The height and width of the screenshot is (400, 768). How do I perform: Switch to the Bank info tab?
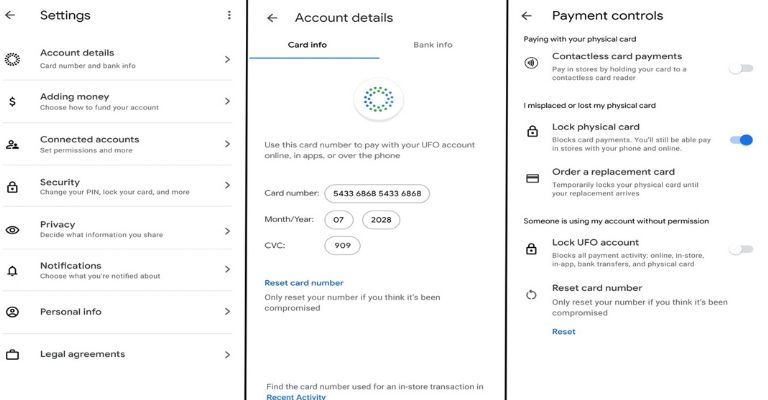433,45
